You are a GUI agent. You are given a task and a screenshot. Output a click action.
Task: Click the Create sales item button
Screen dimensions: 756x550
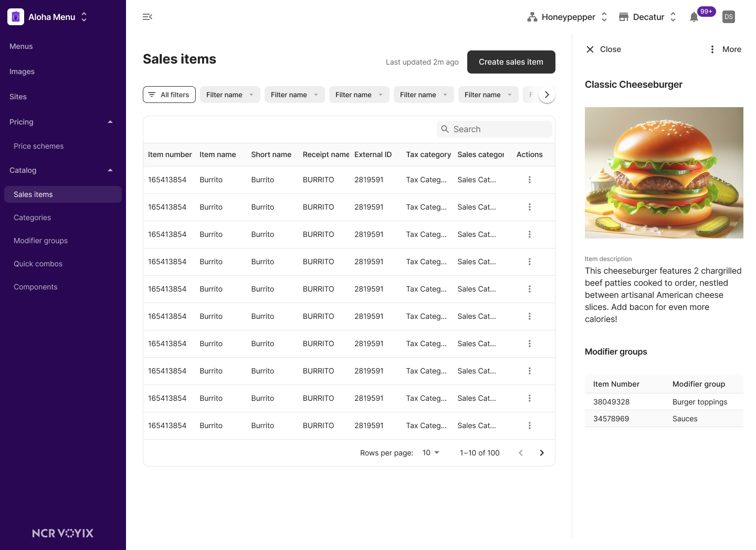point(511,62)
